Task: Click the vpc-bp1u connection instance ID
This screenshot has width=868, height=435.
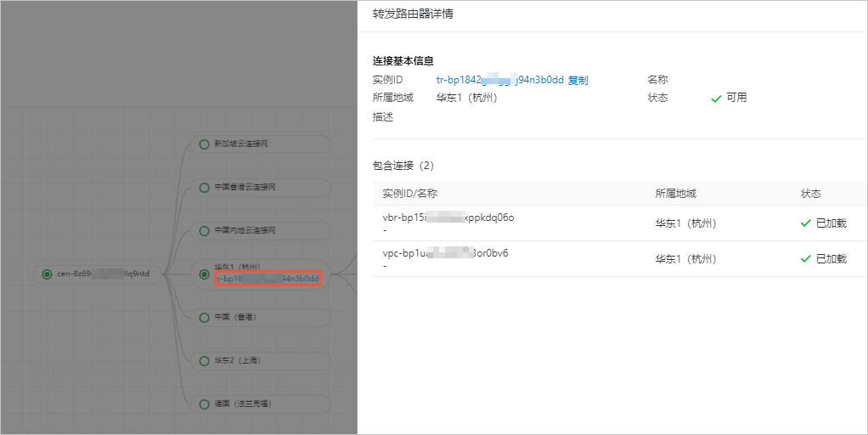Action: click(445, 253)
